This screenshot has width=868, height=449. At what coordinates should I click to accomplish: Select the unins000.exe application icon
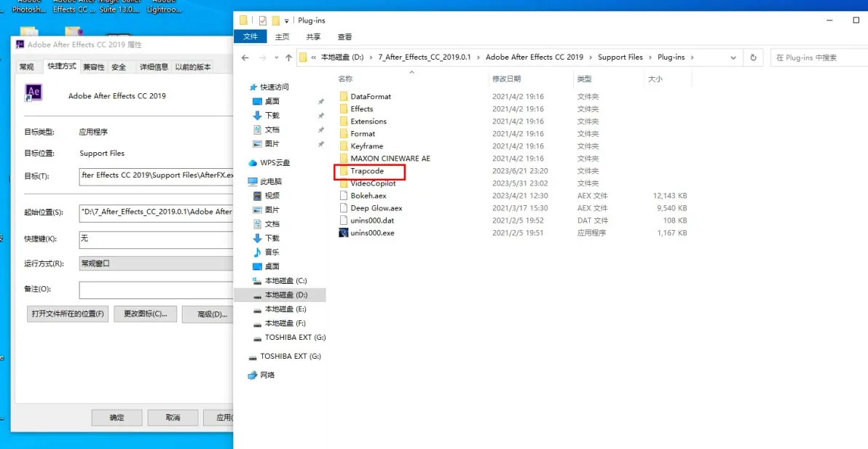pos(343,233)
